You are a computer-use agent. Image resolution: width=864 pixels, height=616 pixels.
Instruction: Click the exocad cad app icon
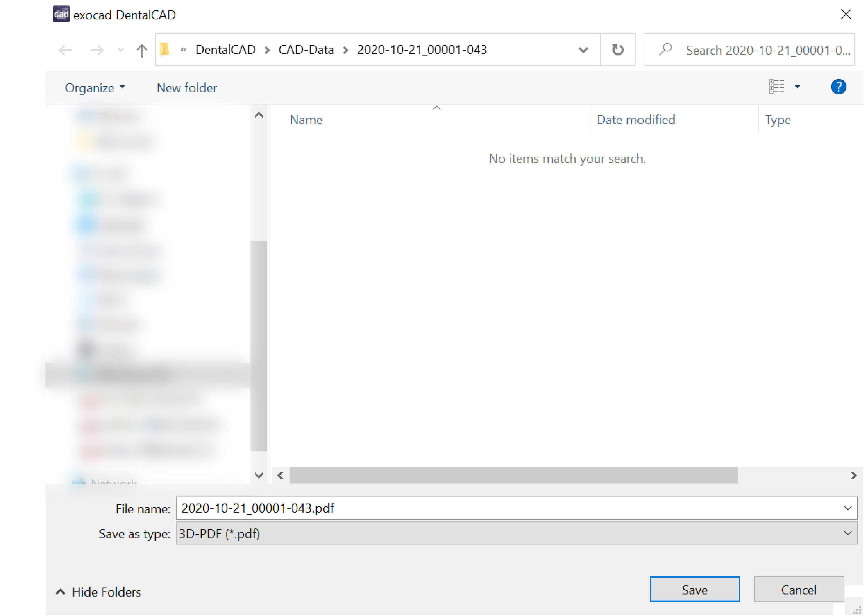[x=61, y=14]
